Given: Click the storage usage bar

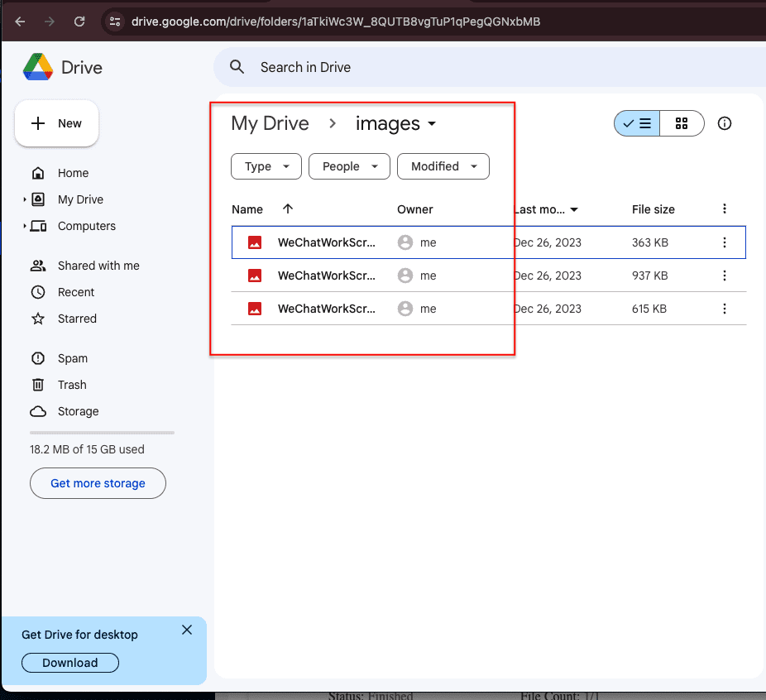Looking at the screenshot, I should 102,433.
